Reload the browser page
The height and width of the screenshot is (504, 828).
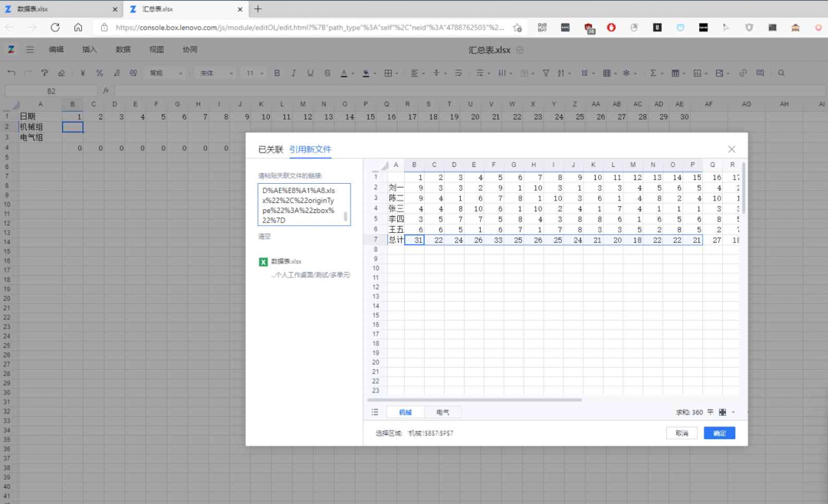[55, 28]
